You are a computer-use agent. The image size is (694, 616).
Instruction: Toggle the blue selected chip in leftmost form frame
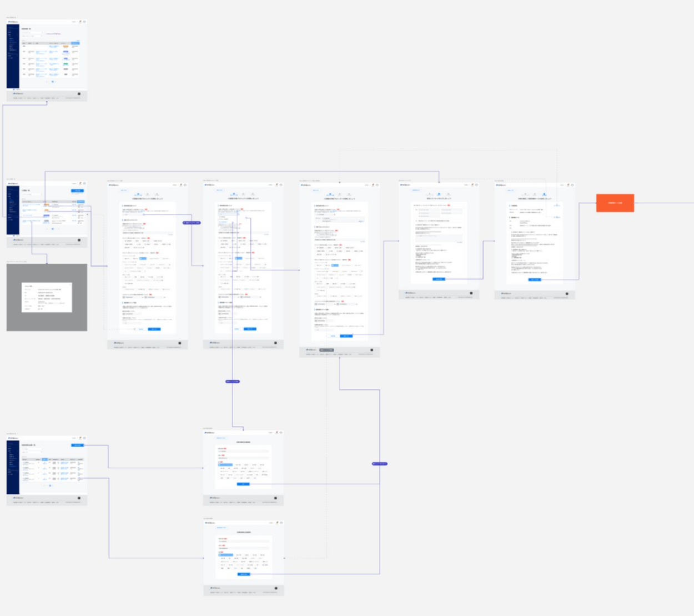[143, 258]
